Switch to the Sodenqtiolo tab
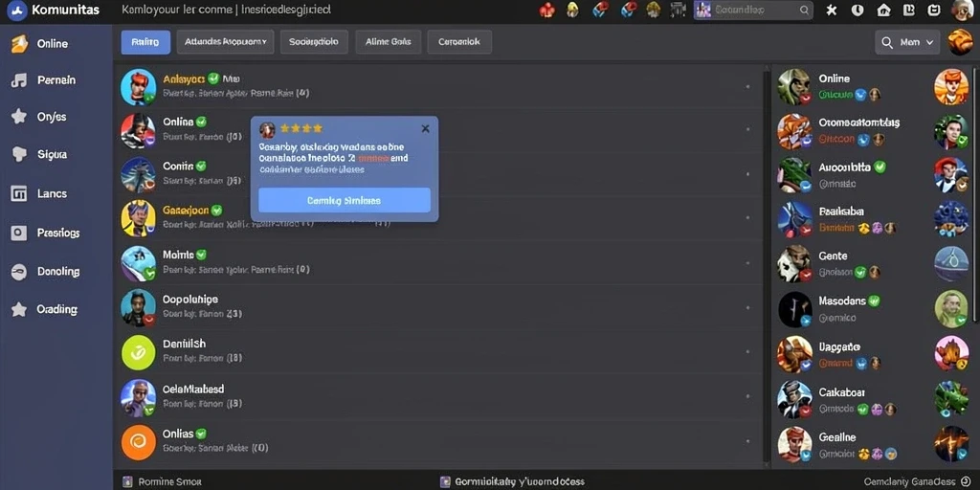 point(314,42)
